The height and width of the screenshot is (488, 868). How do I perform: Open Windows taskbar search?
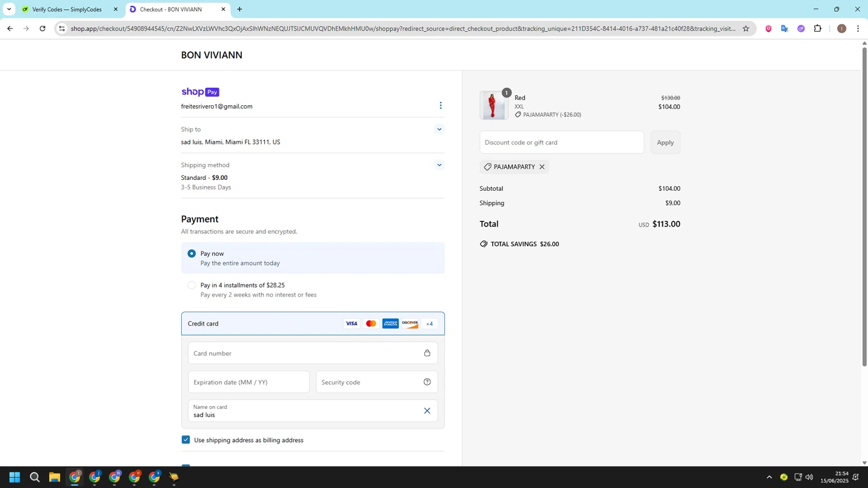pos(35,477)
